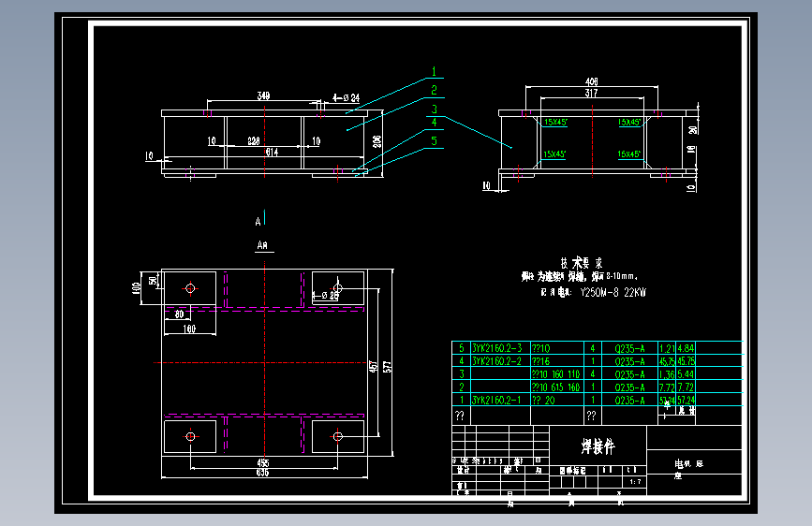Screen dimensions: 812x526
Task: Click the Y250M-8 22KW motor text
Action: [x=613, y=293]
